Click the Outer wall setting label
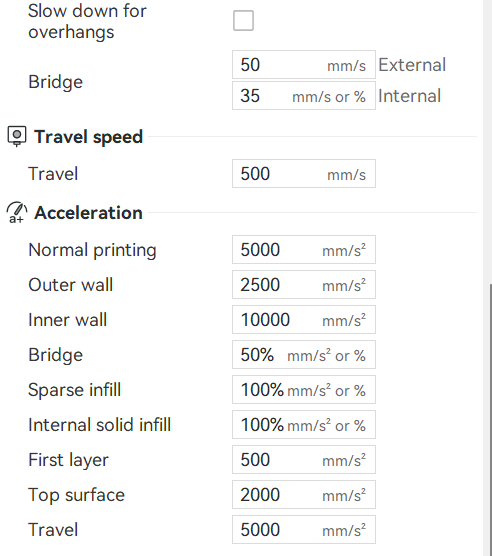 pyautogui.click(x=71, y=285)
